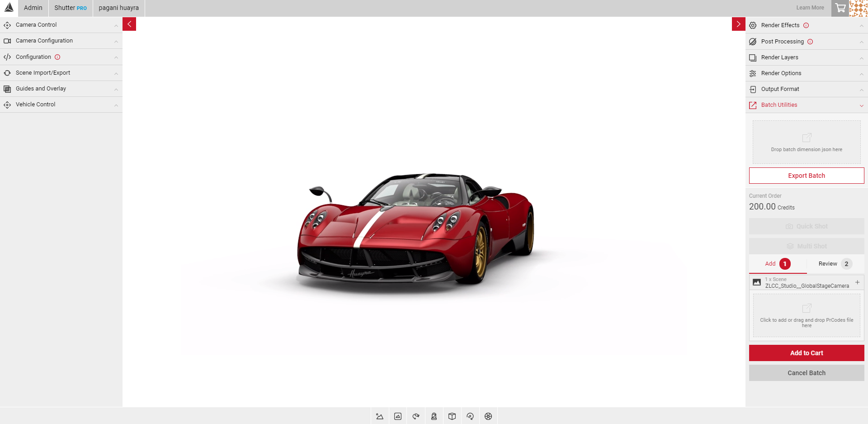This screenshot has height=424, width=868.
Task: Click the Camera Configuration video icon
Action: point(7,41)
